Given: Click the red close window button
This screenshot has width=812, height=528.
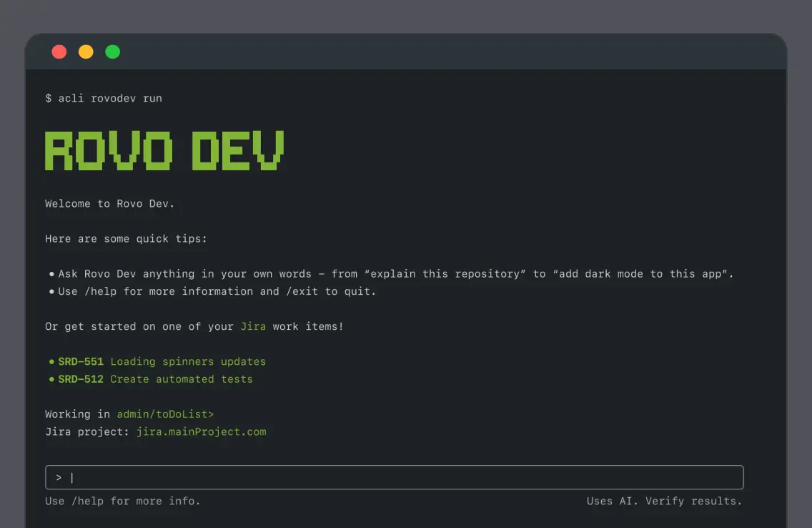Looking at the screenshot, I should (59, 52).
